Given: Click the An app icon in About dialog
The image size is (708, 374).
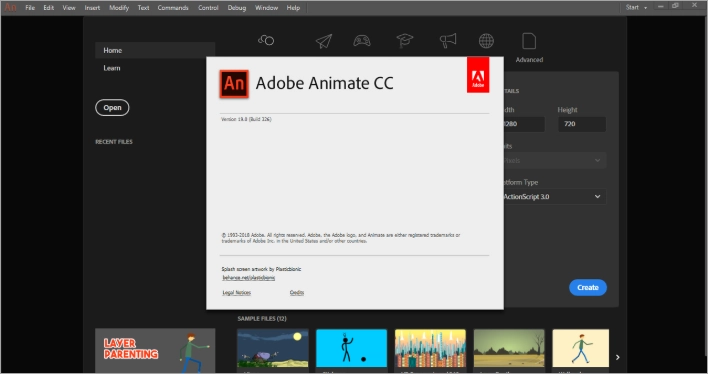Looking at the screenshot, I should [234, 84].
